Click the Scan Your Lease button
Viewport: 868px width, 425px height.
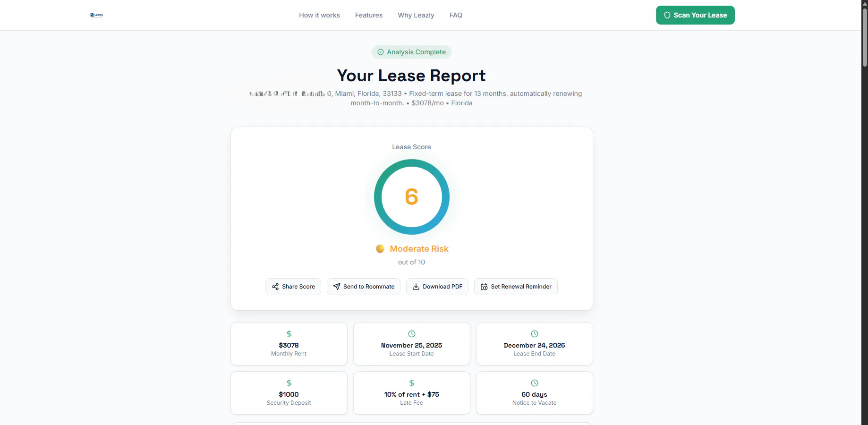[x=695, y=15]
